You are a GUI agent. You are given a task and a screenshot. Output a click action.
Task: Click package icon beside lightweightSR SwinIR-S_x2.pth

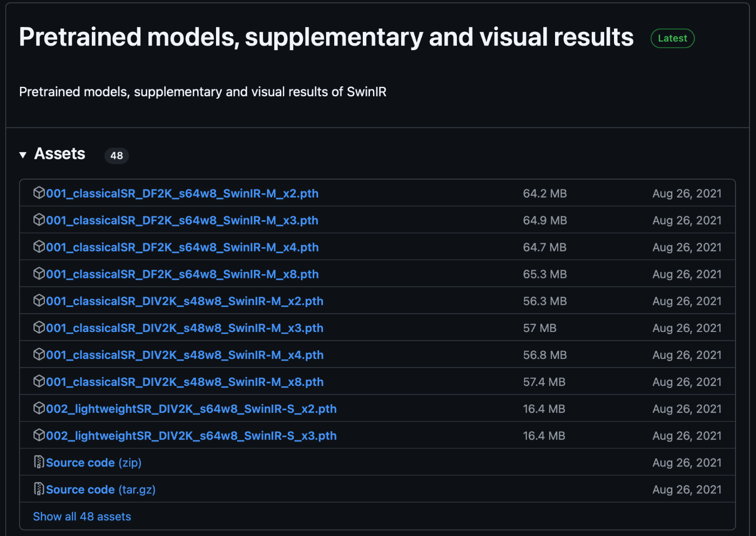[39, 409]
